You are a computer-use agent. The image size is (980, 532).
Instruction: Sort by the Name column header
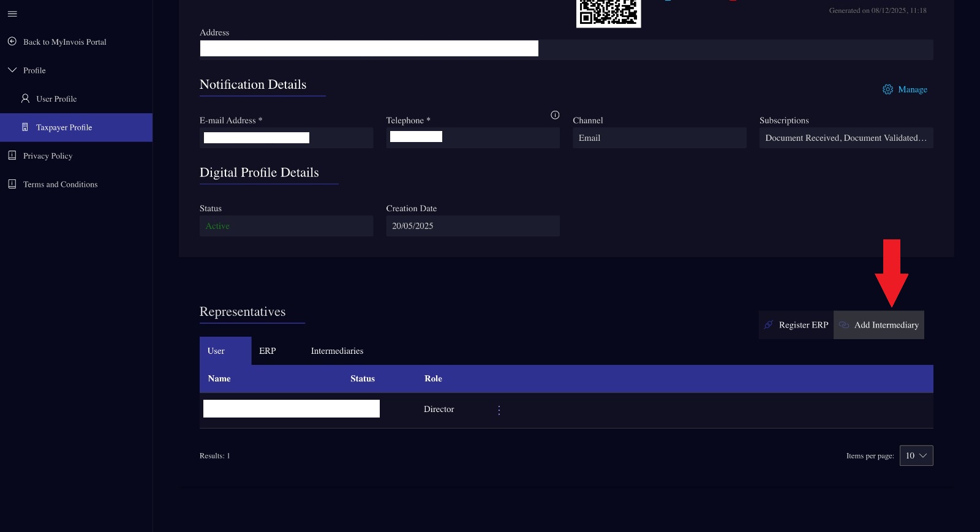219,379
